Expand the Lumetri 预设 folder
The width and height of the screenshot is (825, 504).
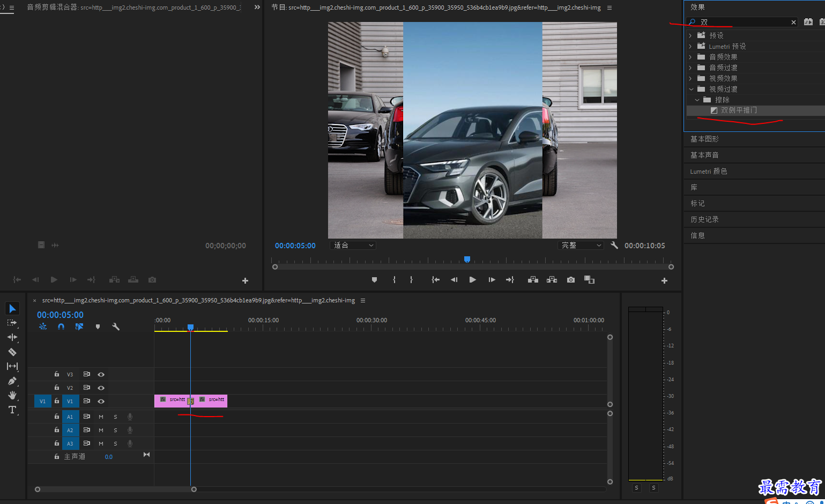(690, 46)
